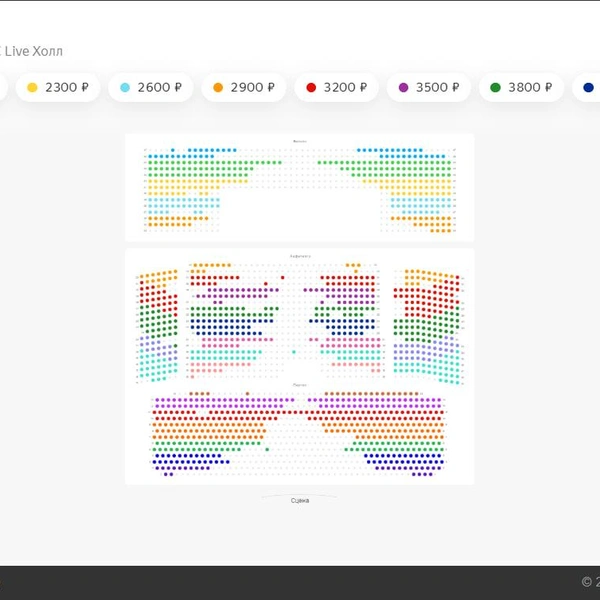Select the lone orange seat under the three orange amphitheater seats
This screenshot has width=600, height=600.
click(x=356, y=271)
